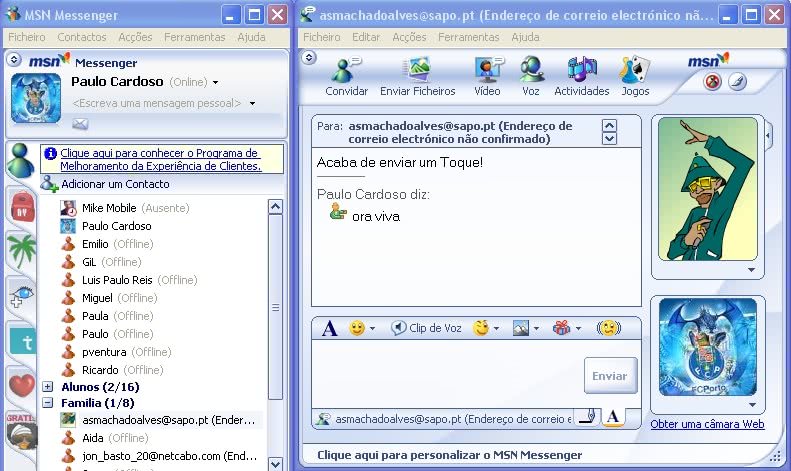This screenshot has width=791, height=471.
Task: Start a Vídeo call
Action: coord(487,76)
